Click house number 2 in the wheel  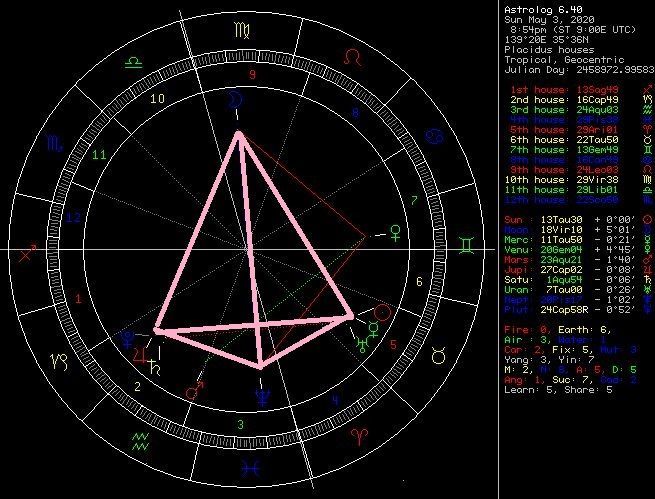137,387
